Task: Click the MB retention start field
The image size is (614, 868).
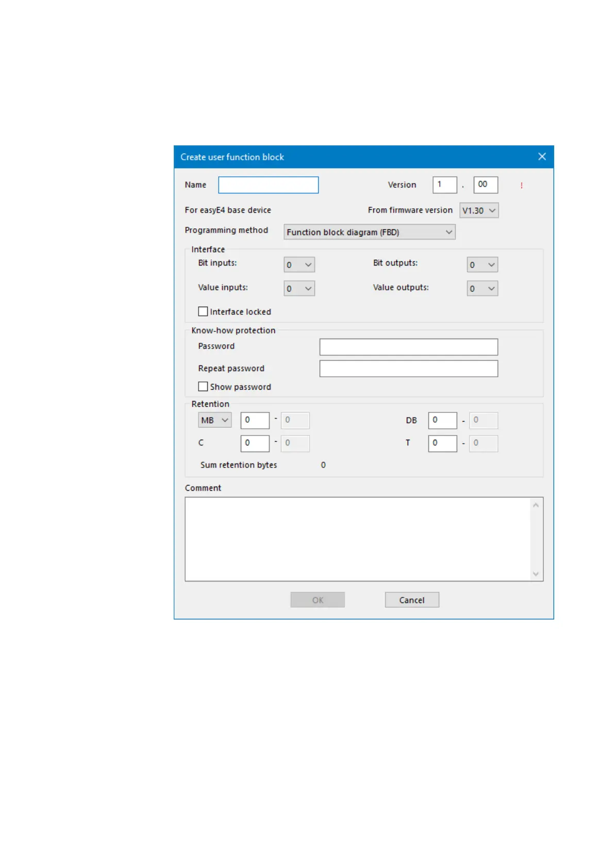Action: coord(255,420)
